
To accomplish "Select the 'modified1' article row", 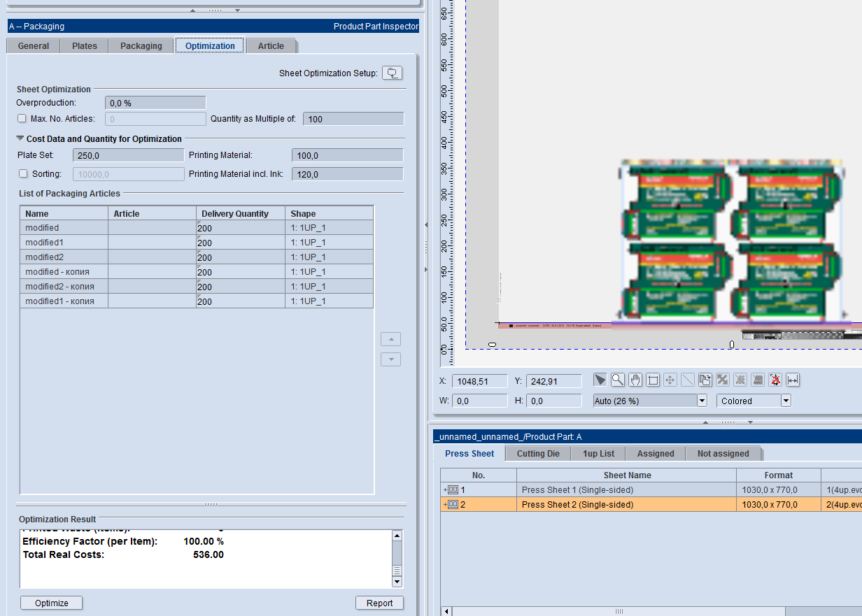I will pos(197,242).
